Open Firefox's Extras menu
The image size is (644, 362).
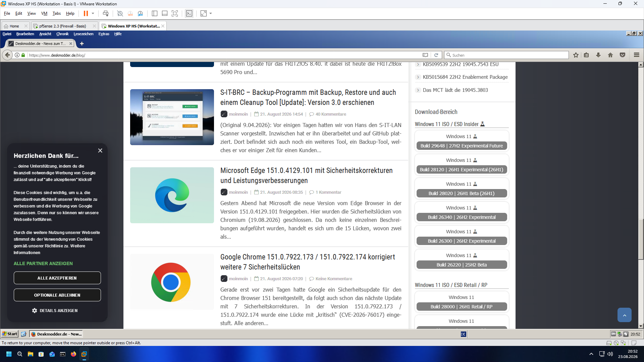pos(104,34)
